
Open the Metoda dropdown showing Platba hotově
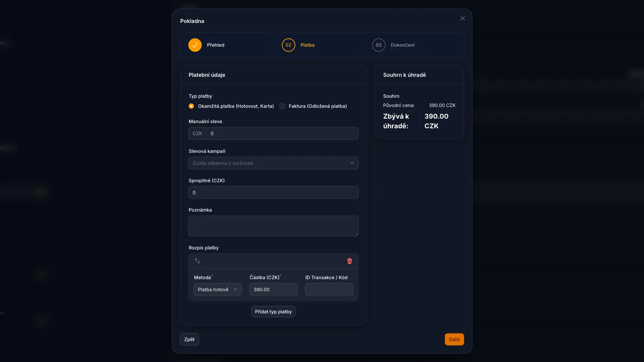(x=218, y=290)
